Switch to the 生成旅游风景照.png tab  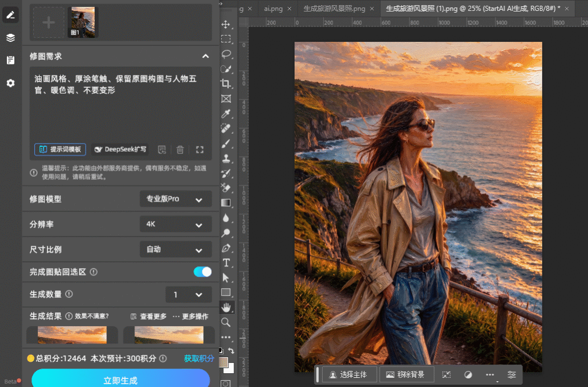335,9
